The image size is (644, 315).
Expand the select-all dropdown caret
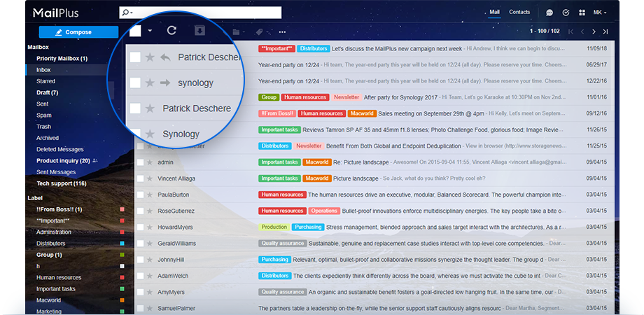[150, 31]
